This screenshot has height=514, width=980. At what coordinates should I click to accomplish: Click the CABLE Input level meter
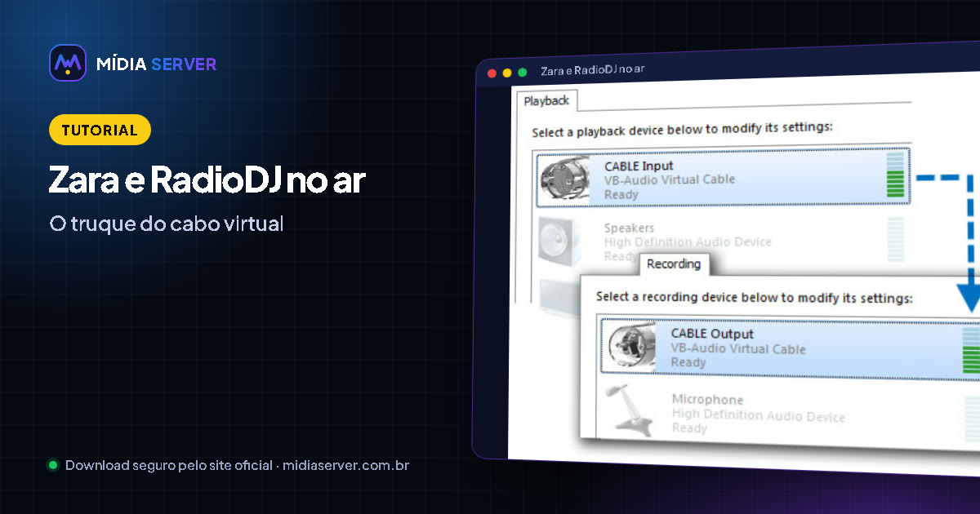click(x=896, y=175)
